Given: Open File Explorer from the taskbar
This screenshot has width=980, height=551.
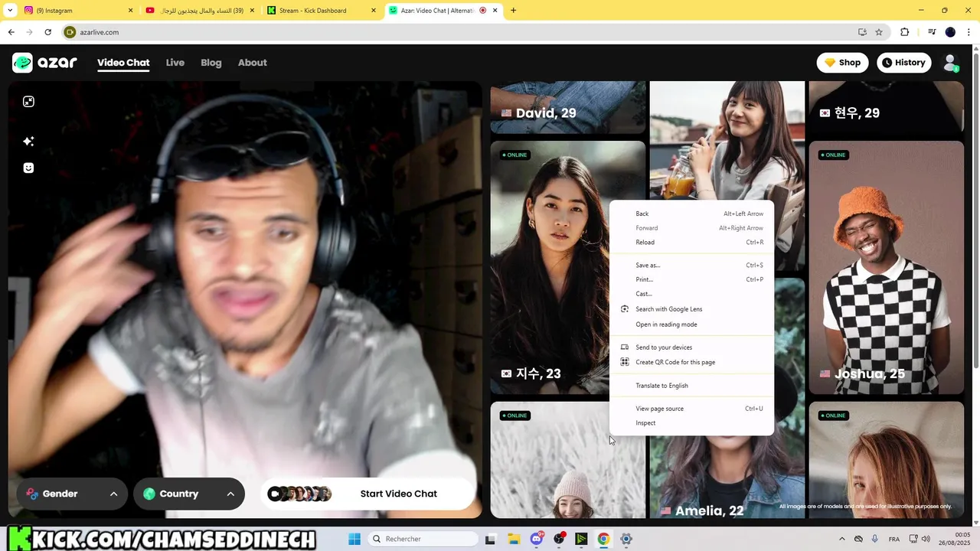Looking at the screenshot, I should point(514,539).
